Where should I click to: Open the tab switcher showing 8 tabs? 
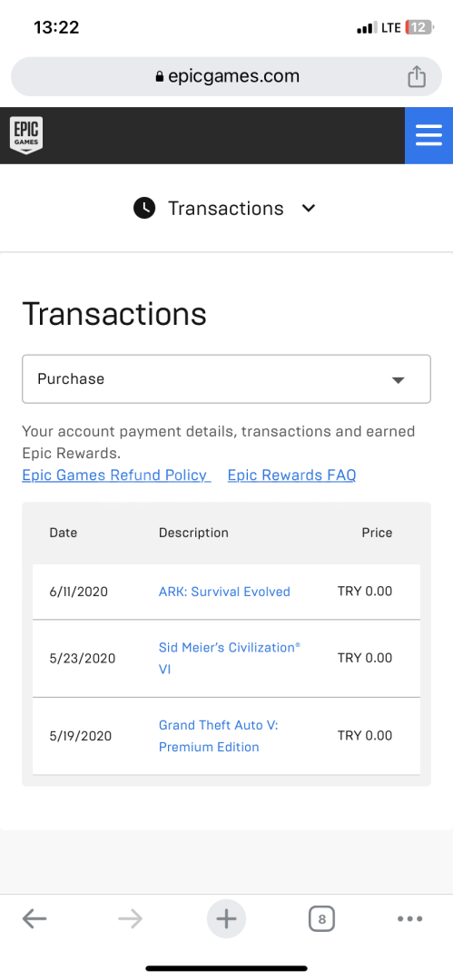tap(321, 918)
